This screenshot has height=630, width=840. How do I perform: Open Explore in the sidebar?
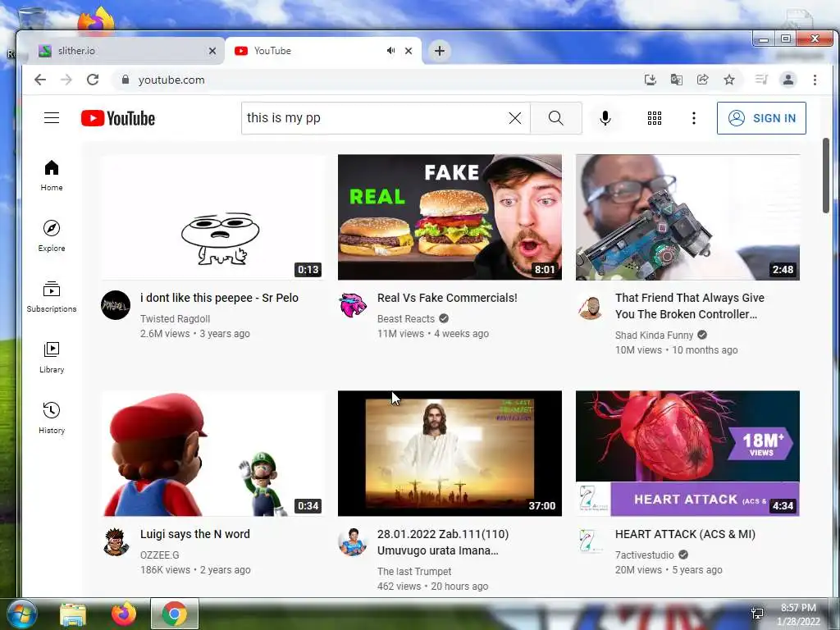pos(52,236)
